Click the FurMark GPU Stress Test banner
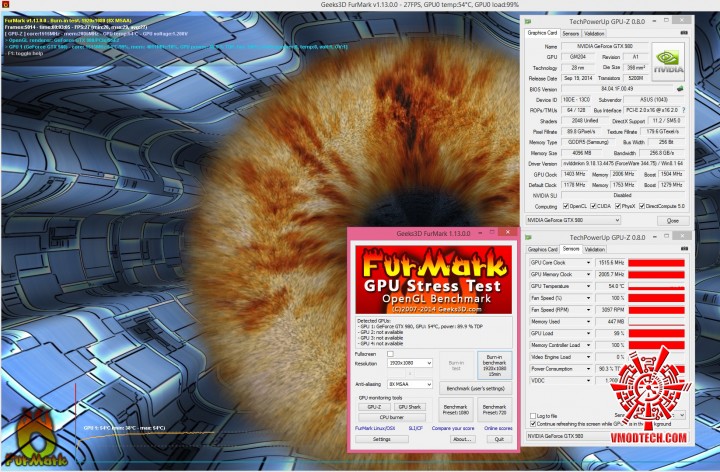Viewport: 720px width, 472px height. (x=433, y=280)
